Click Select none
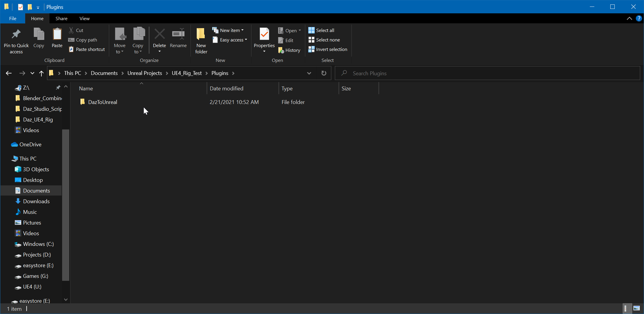This screenshot has height=314, width=644. click(324, 40)
